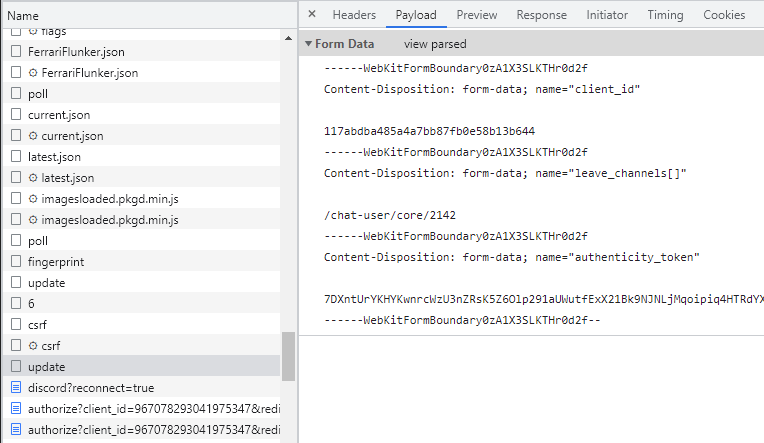Click the document icon beside discord?reconnect=true
The width and height of the screenshot is (764, 443).
(x=16, y=387)
